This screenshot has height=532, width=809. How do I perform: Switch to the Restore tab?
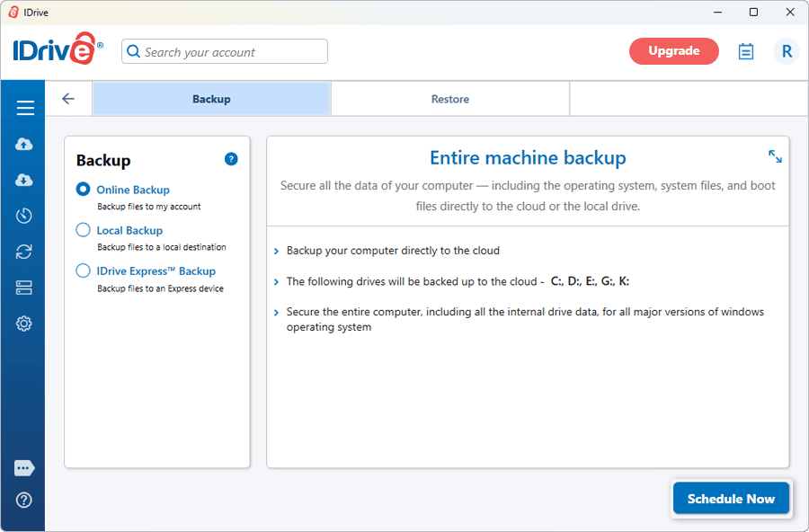click(450, 99)
